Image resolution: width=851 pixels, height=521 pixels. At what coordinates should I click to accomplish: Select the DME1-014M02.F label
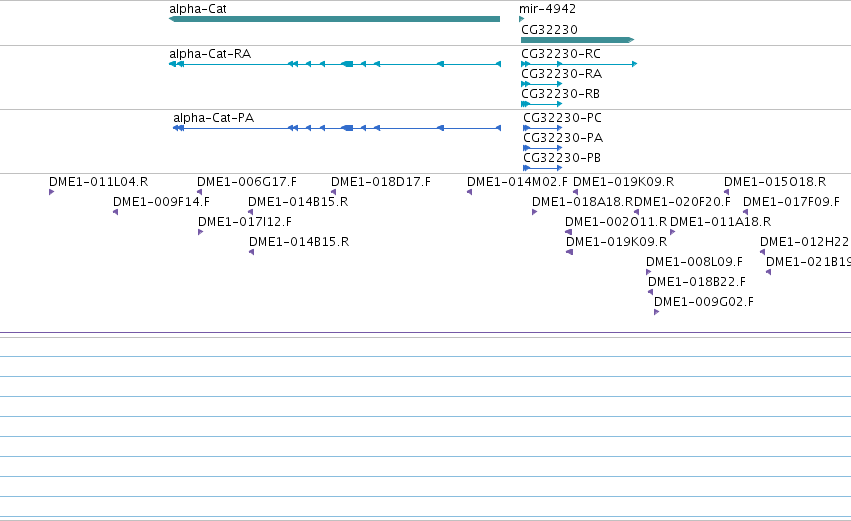click(517, 182)
